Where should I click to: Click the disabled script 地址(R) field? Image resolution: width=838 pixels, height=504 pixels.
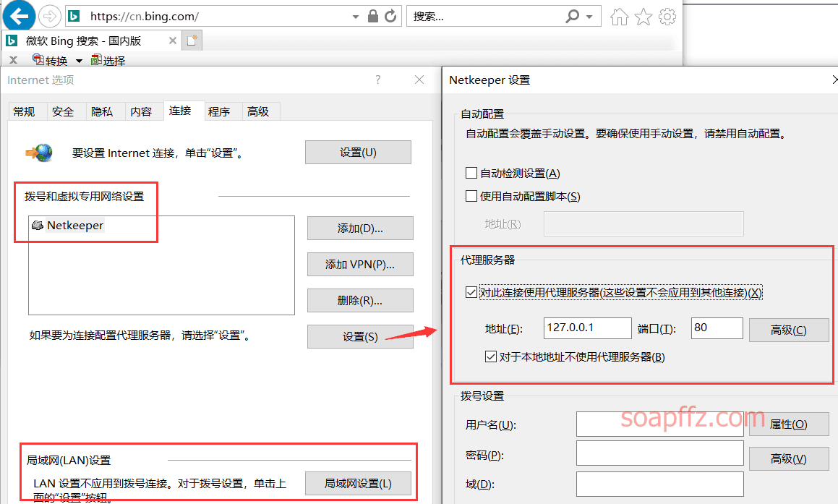pos(644,224)
